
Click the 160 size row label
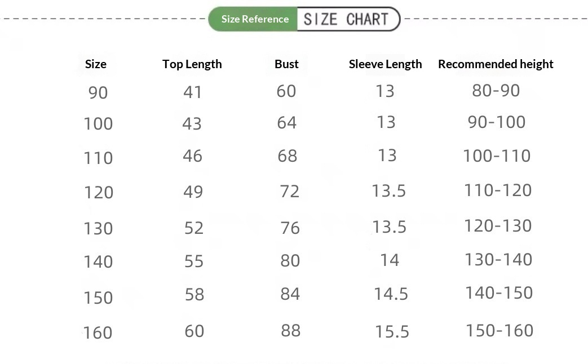(98, 333)
